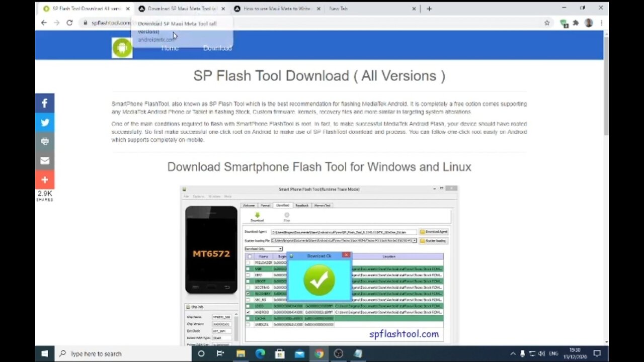644x362 pixels.
Task: Click the Chrome icon on the taskbar
Action: coord(319,353)
